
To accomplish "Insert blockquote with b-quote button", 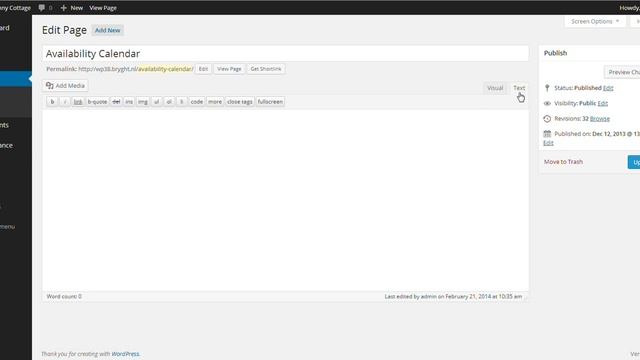I will coord(97,102).
